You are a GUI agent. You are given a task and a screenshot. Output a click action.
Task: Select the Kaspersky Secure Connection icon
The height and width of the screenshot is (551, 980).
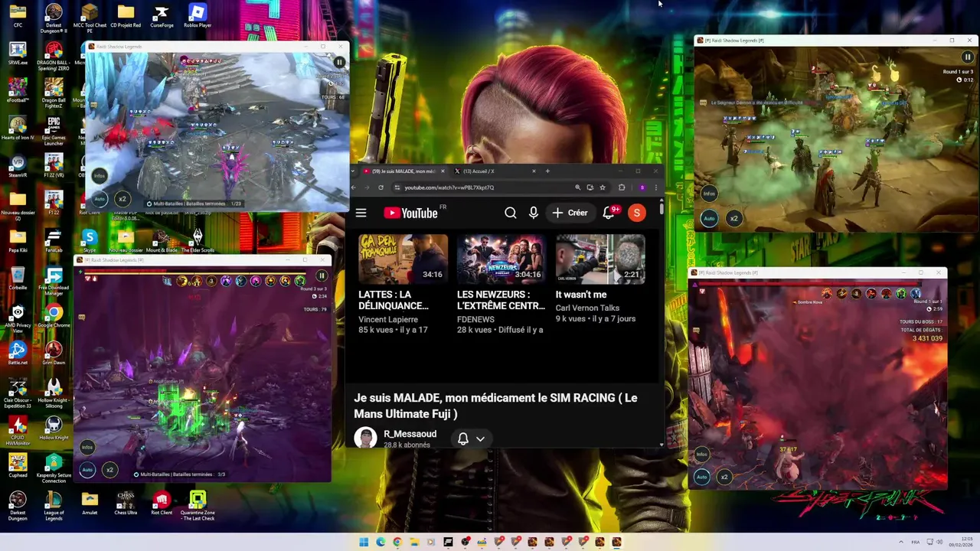[54, 468]
